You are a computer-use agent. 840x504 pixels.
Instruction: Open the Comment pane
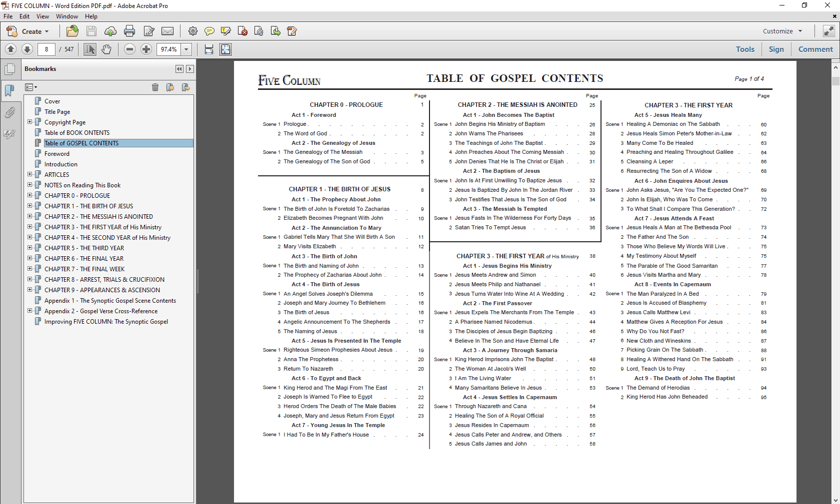(815, 49)
